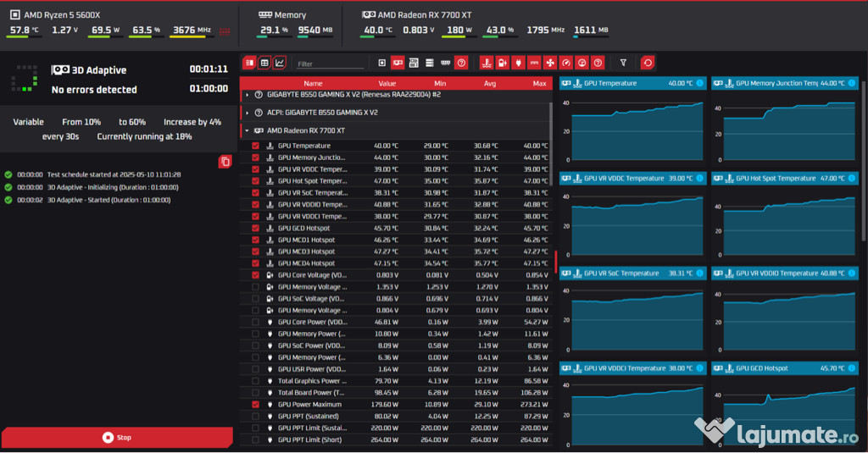Click the Memory 9540 MB usage value
Image resolution: width=868 pixels, height=453 pixels.
[315, 30]
